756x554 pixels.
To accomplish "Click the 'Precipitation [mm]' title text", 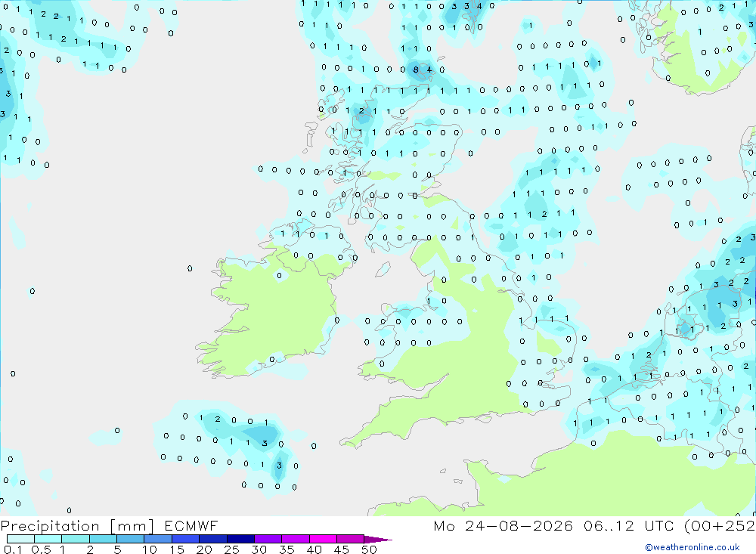I will pyautogui.click(x=77, y=526).
